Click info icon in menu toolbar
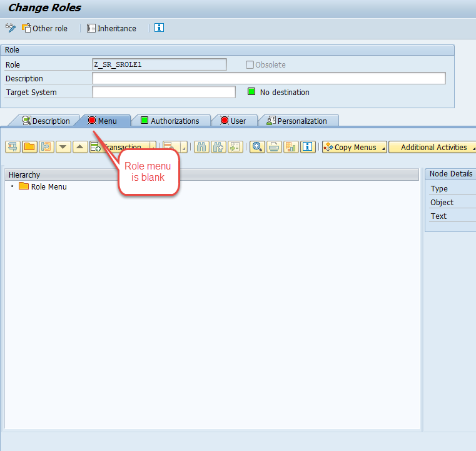This screenshot has width=476, height=451. pos(308,147)
